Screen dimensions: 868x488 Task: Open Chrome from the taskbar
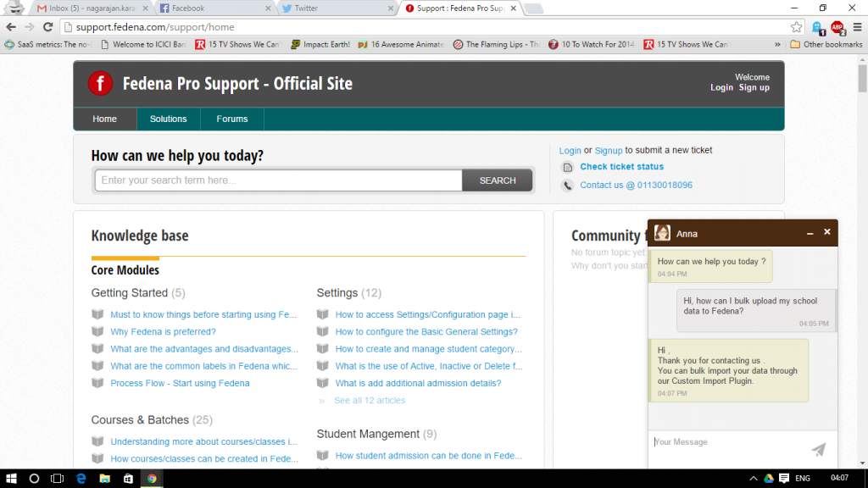(x=153, y=478)
